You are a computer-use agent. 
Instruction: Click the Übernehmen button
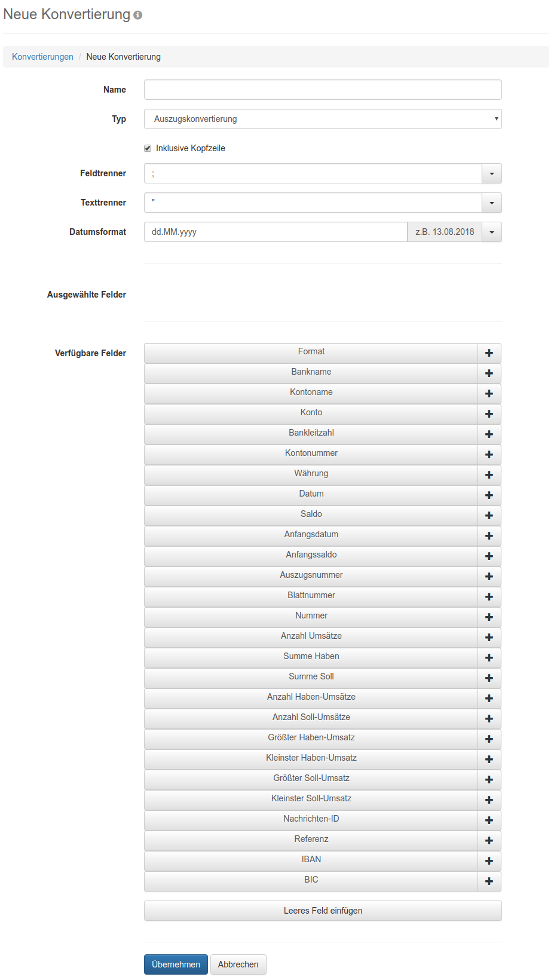[x=176, y=964]
